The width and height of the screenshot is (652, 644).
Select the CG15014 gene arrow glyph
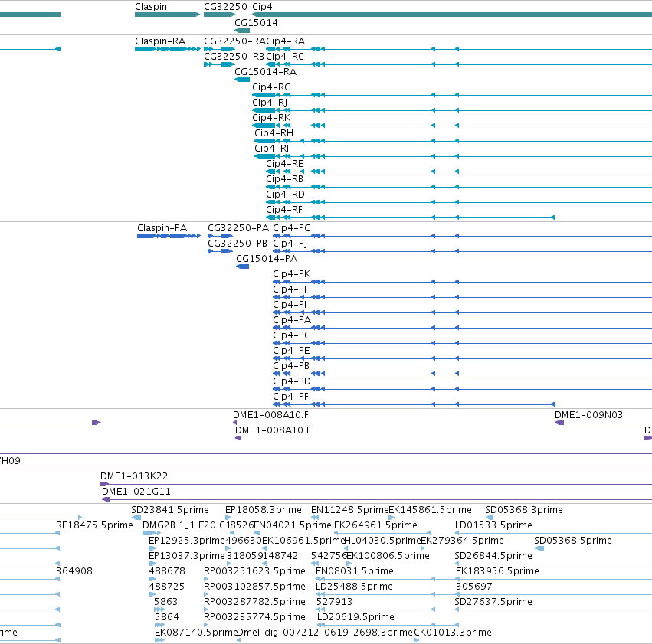242,31
